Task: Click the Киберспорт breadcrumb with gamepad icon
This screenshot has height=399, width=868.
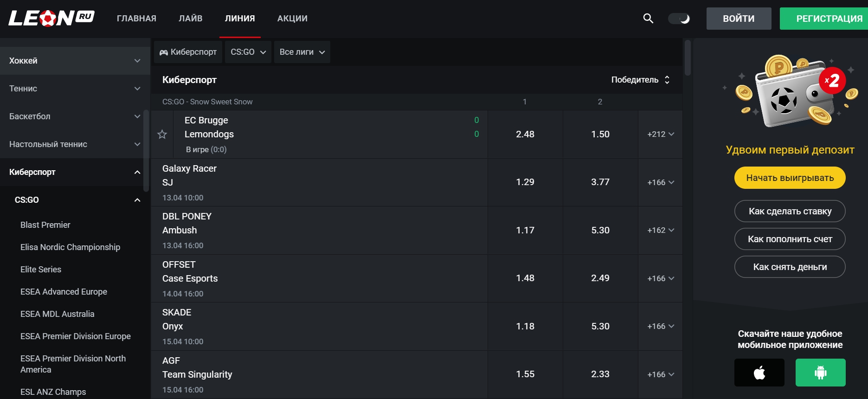Action: click(188, 52)
